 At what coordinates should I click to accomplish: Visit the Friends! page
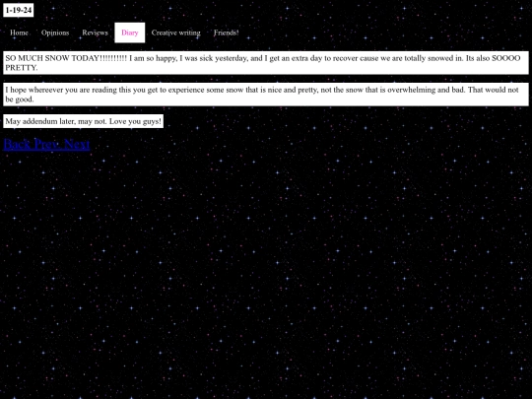[x=226, y=33]
